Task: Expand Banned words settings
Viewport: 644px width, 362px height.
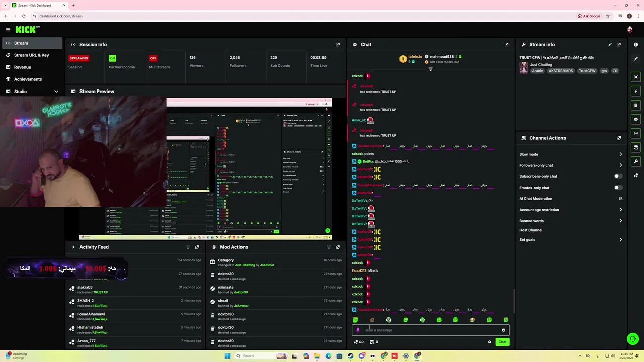Action: click(620, 221)
